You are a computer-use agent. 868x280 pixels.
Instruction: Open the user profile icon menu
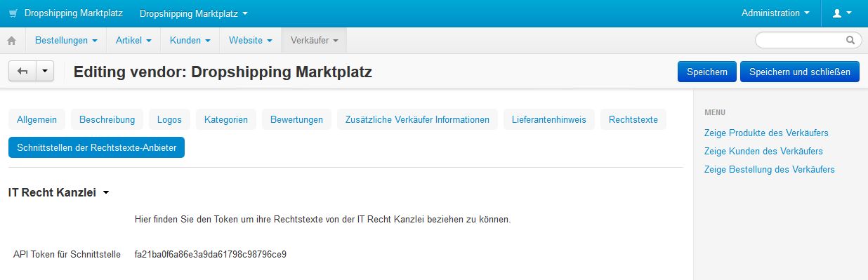click(842, 13)
